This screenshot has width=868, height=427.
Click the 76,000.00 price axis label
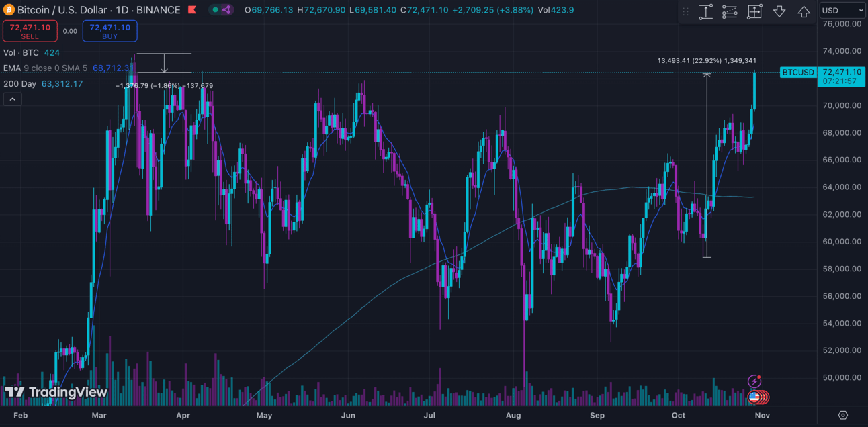[841, 23]
